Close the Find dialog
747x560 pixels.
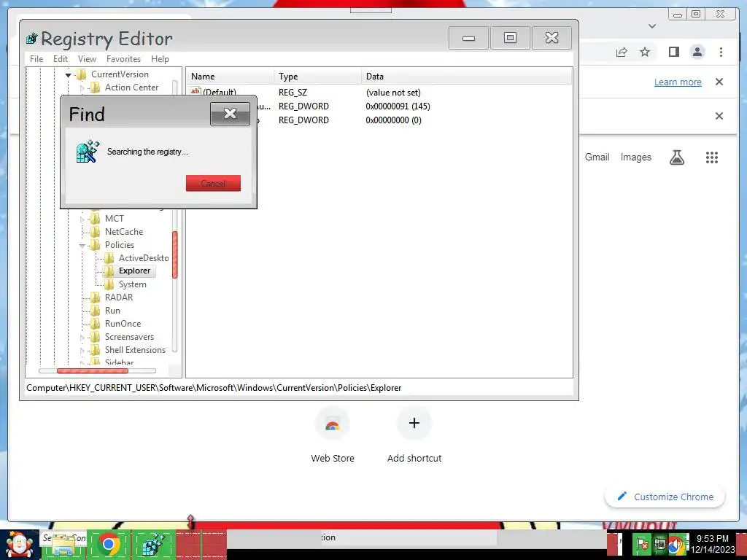pos(230,113)
